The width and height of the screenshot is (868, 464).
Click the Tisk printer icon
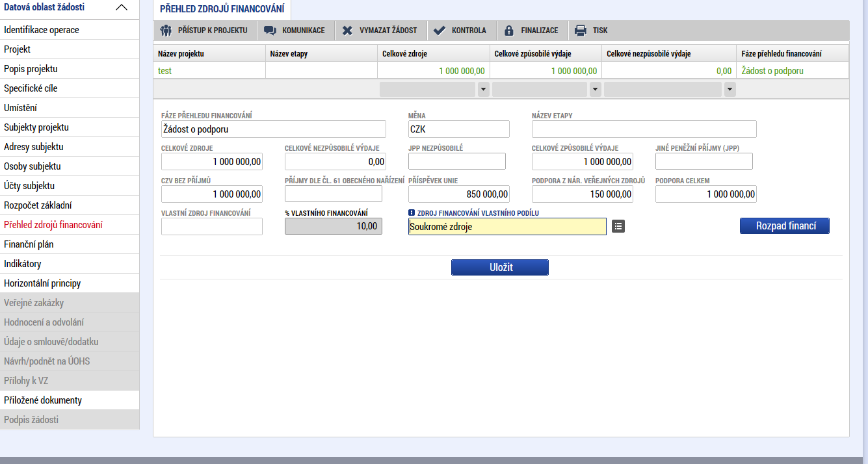(581, 31)
